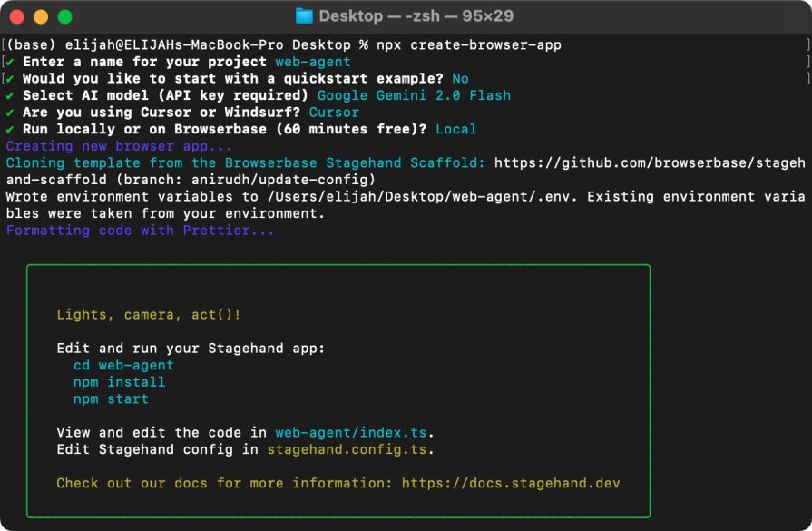Click the green checkmark beside project name prompt
This screenshot has height=531, width=812.
(x=10, y=61)
